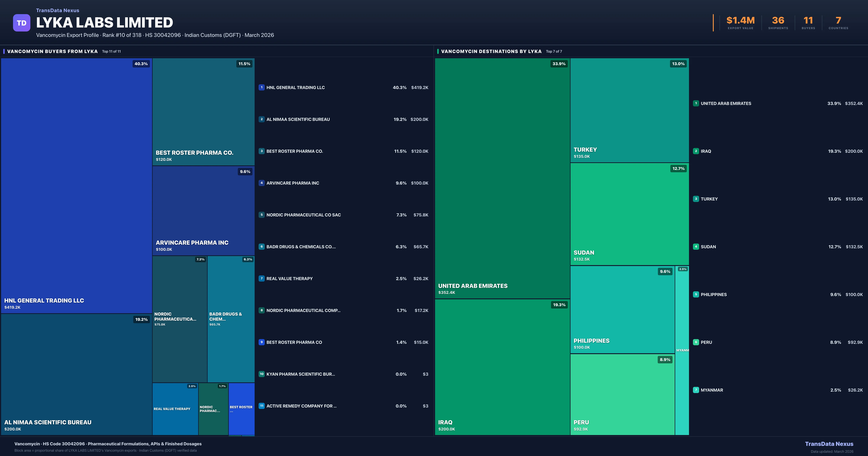Screen dimensions: 868x456
Task: Expand the Top 7 of 7 destinations list
Action: [554, 51]
